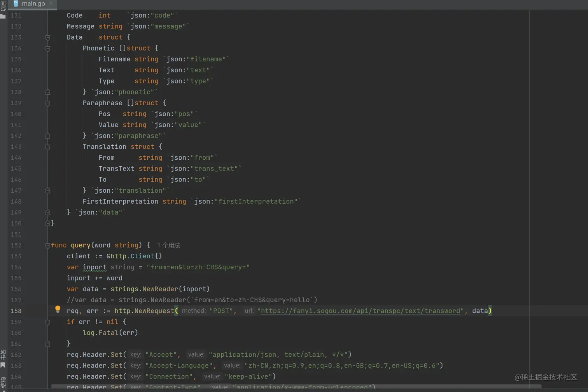
Task: Click line number 152 in the gutter
Action: pyautogui.click(x=16, y=245)
